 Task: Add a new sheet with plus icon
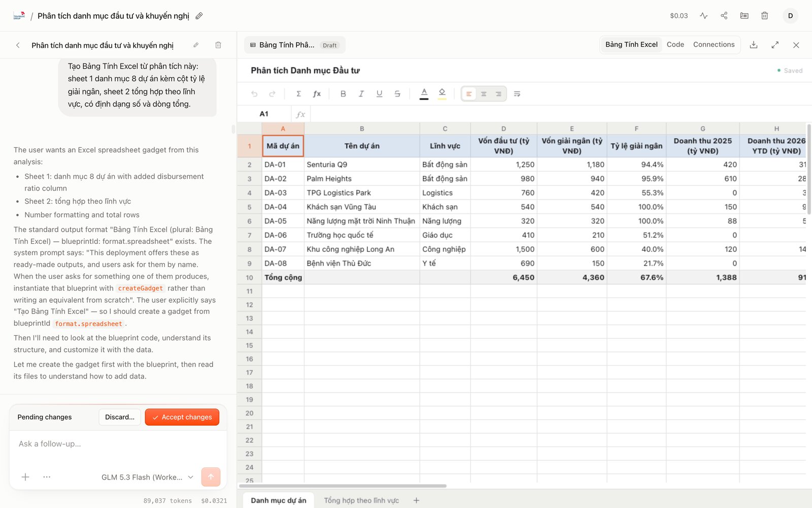pos(416,500)
